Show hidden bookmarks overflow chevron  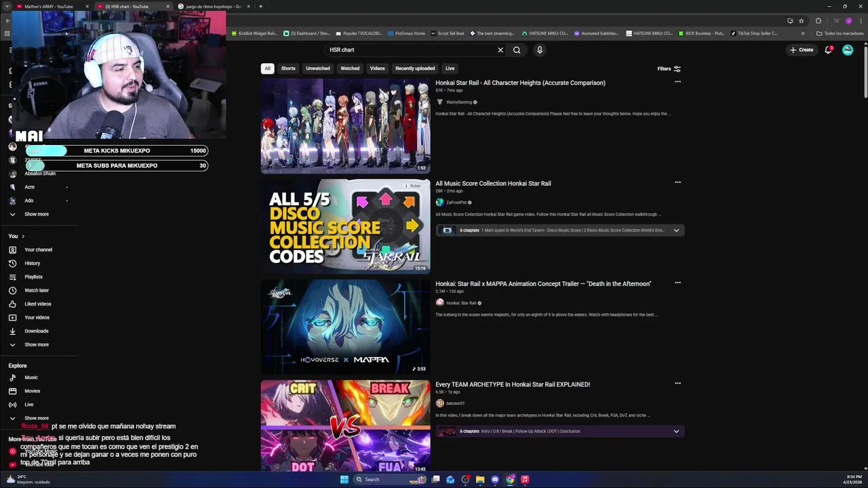[x=803, y=33]
